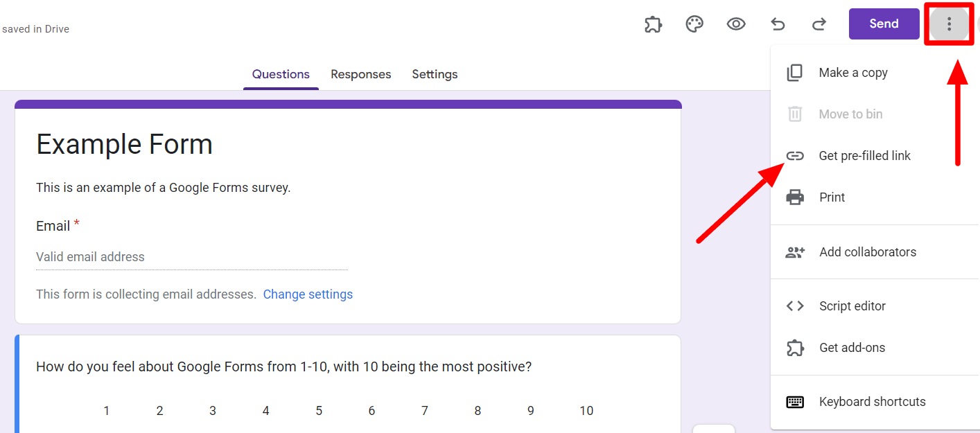Click the Change settings link
Viewport: 980px width, 433px height.
click(x=308, y=294)
